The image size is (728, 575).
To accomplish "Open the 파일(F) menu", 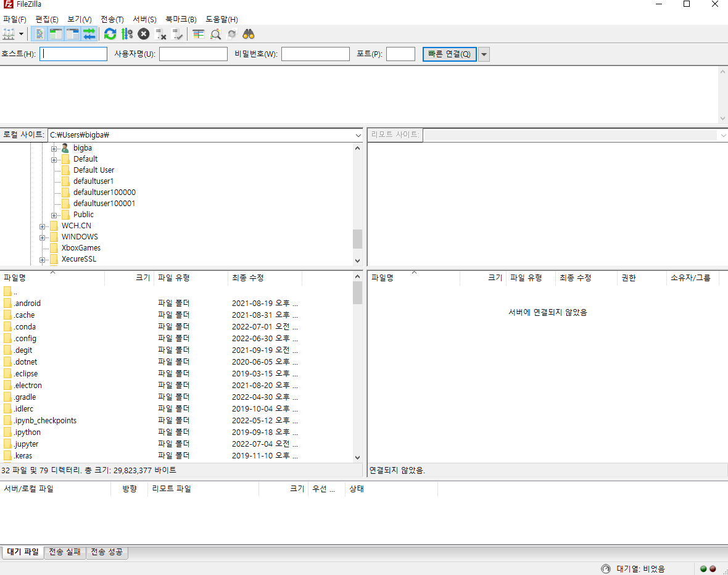I will pyautogui.click(x=14, y=20).
